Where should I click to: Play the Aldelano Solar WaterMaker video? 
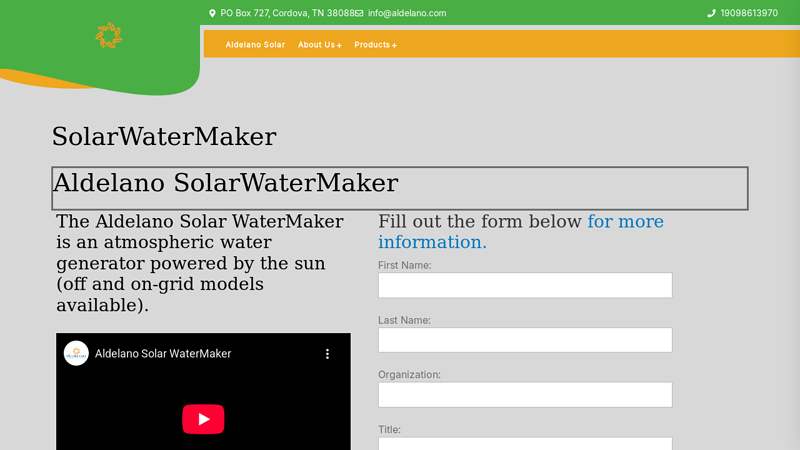(203, 419)
